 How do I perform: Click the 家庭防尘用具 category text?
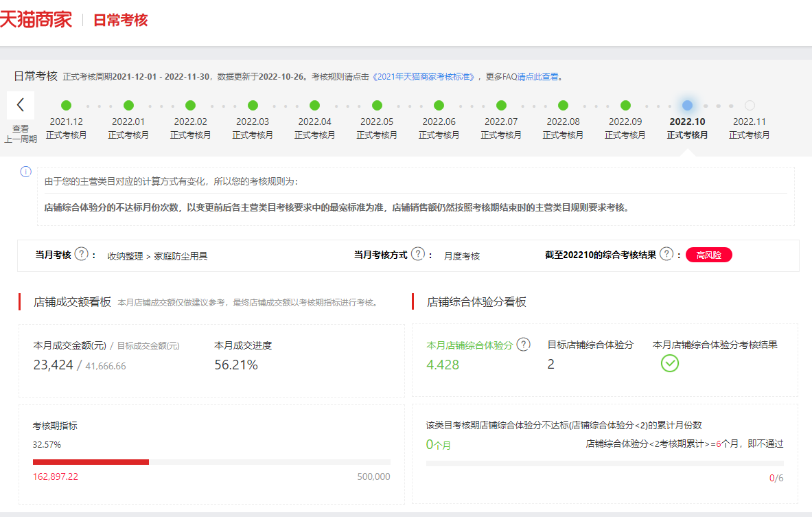coord(181,256)
